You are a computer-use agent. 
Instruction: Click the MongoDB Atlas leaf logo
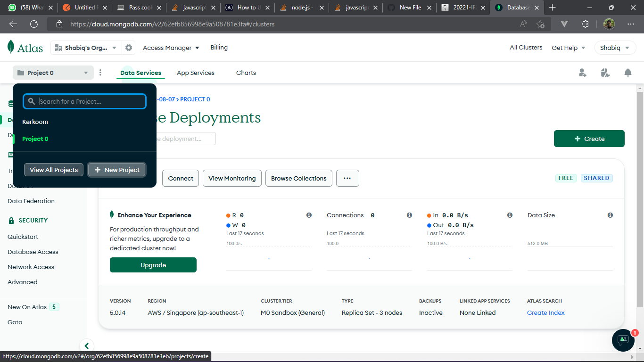click(11, 47)
